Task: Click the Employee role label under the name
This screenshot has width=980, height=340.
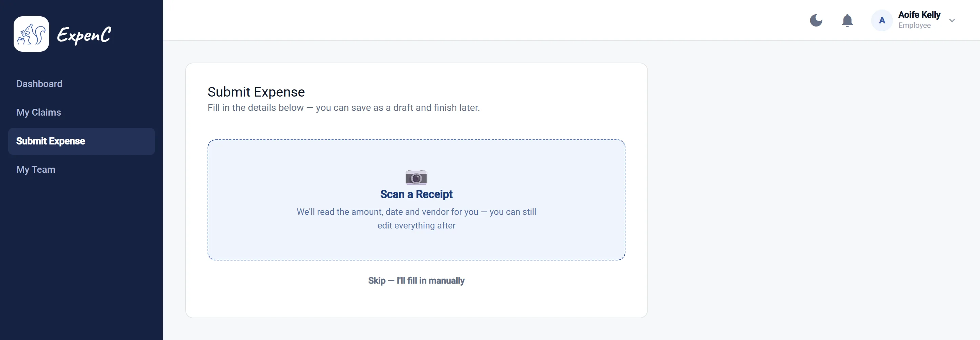Action: point(914,26)
